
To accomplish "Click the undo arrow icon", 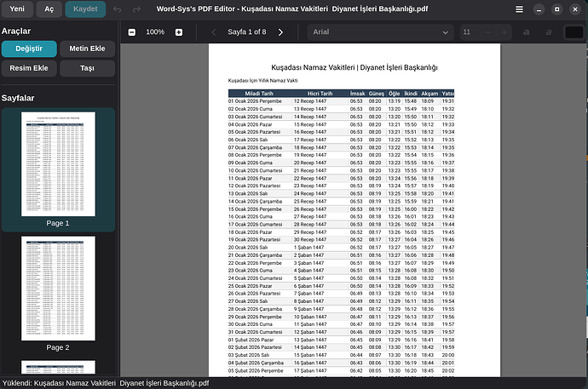I will (116, 9).
